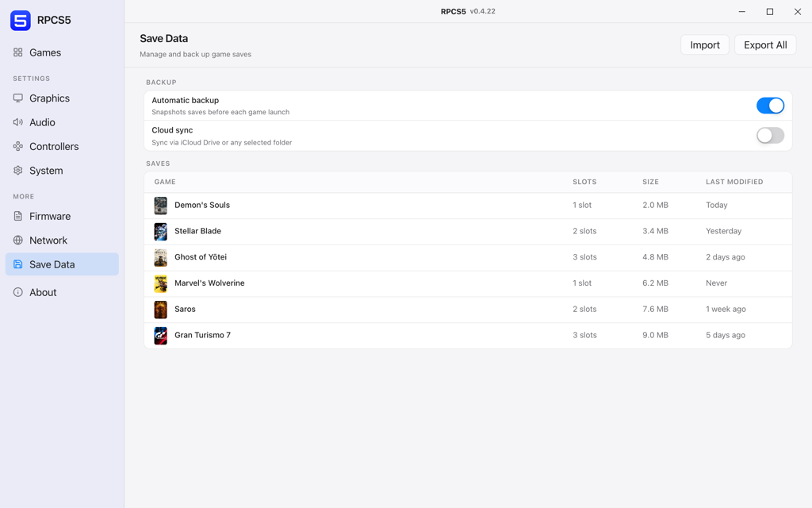
Task: Select the Saros game name
Action: 185,309
